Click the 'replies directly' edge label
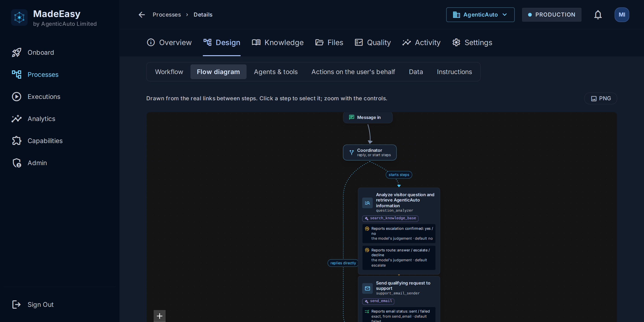 pos(343,263)
